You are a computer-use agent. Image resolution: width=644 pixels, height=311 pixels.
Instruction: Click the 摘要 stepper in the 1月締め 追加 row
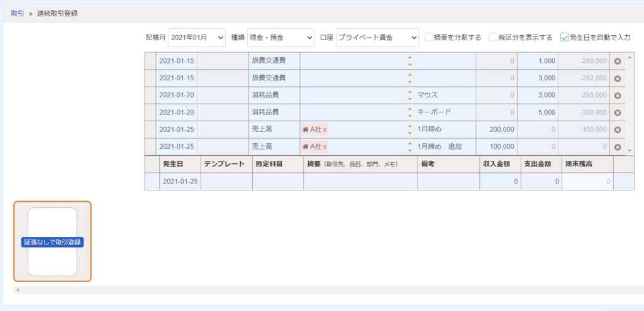click(409, 146)
